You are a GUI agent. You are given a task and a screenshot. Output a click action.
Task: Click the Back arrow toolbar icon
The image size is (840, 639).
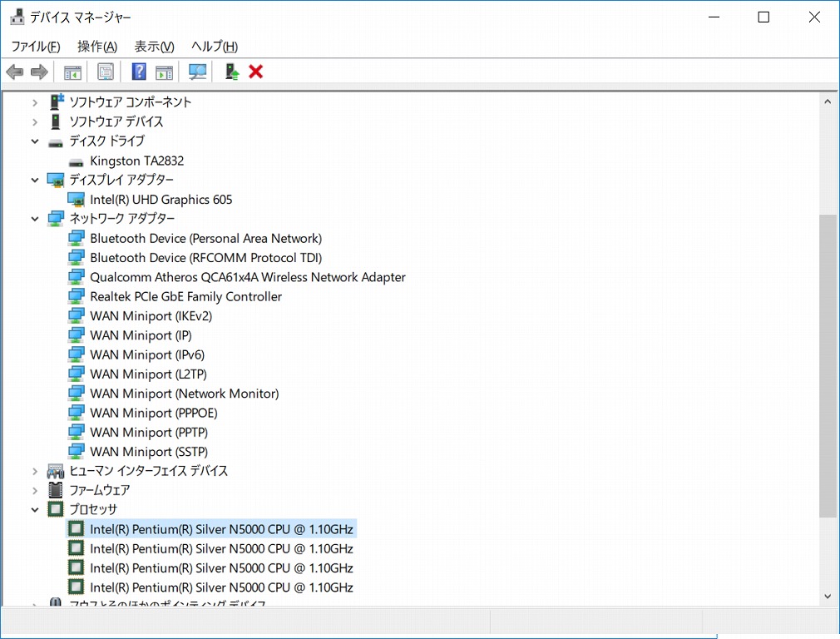coord(14,72)
